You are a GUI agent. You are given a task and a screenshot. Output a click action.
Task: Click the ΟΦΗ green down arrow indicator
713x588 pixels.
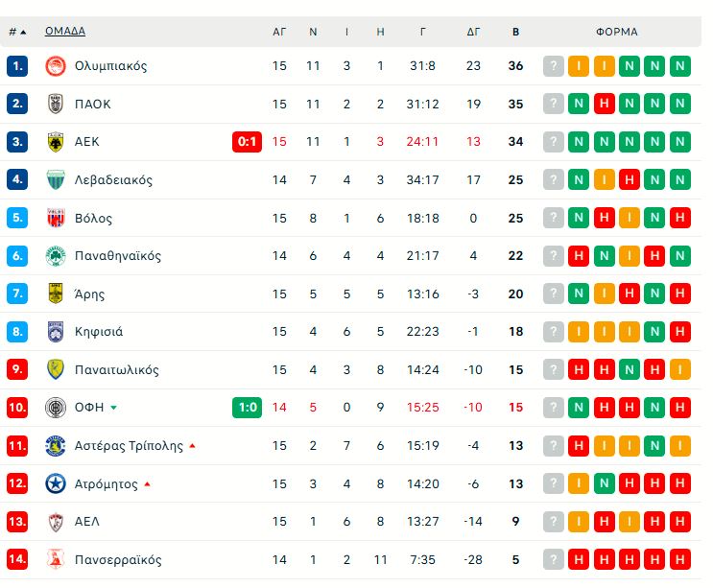[x=114, y=408]
